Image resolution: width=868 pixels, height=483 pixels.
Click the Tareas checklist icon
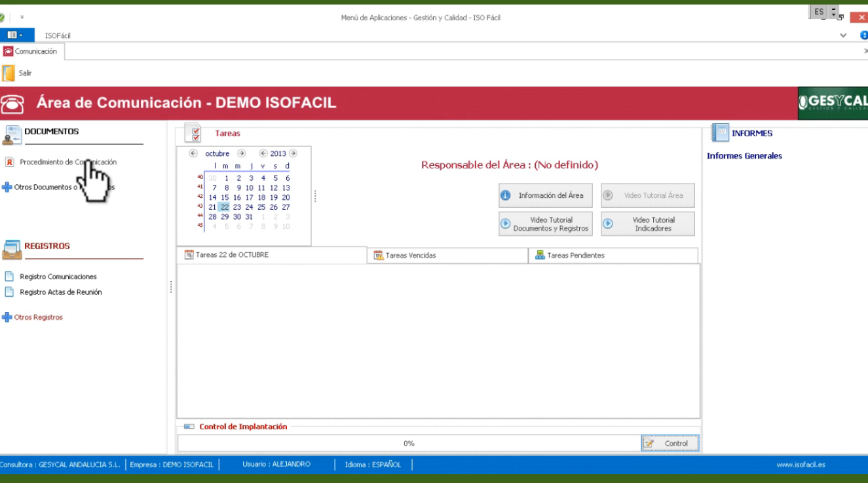[193, 133]
